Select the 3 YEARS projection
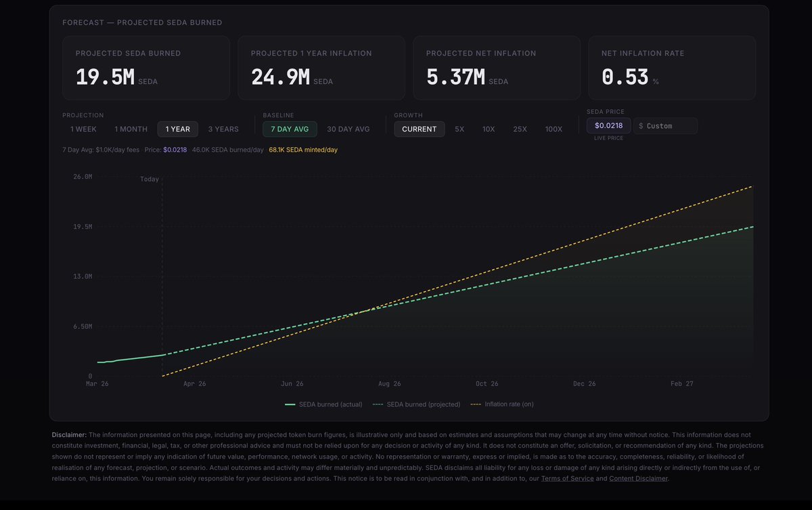The image size is (812, 510). pos(223,129)
